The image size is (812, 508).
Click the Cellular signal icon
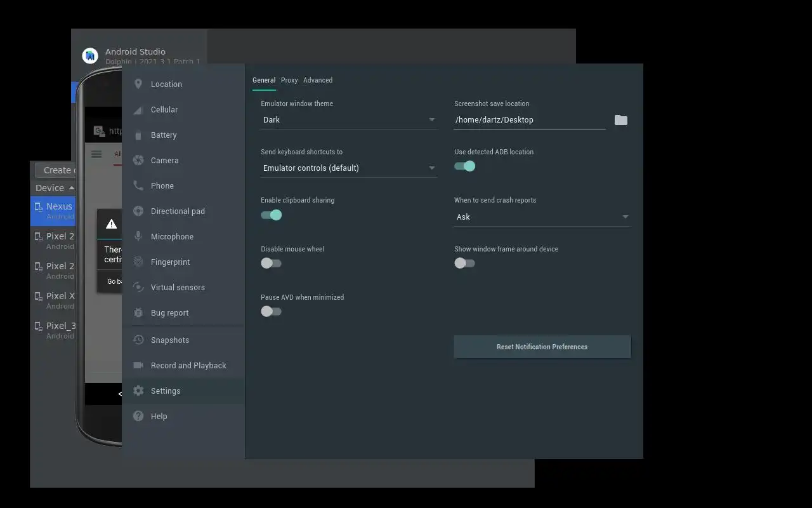(x=138, y=110)
